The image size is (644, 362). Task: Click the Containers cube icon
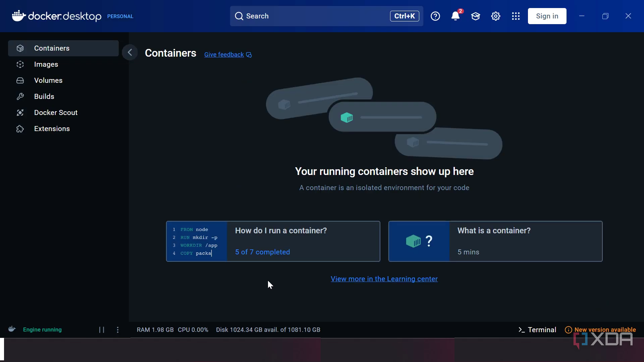(x=20, y=48)
